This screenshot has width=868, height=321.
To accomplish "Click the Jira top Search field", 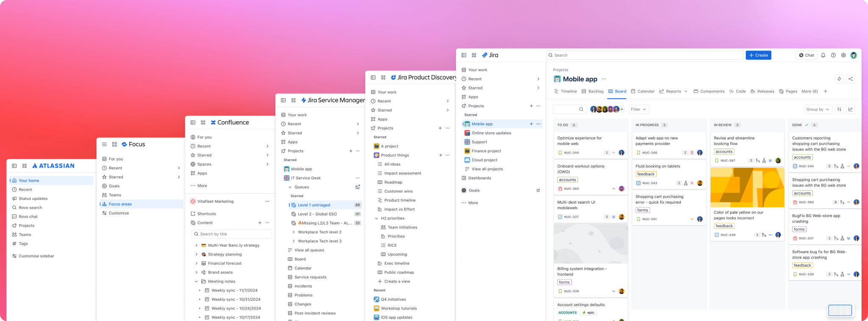I will click(644, 55).
